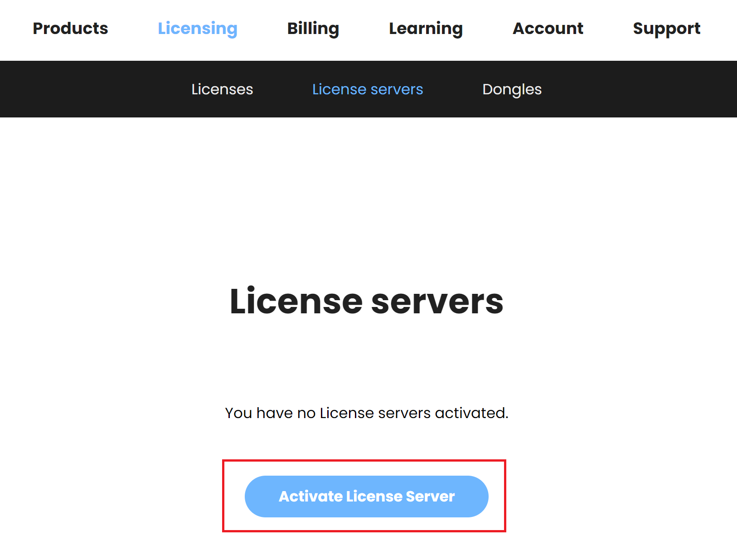Browse learning resources

pos(426,29)
